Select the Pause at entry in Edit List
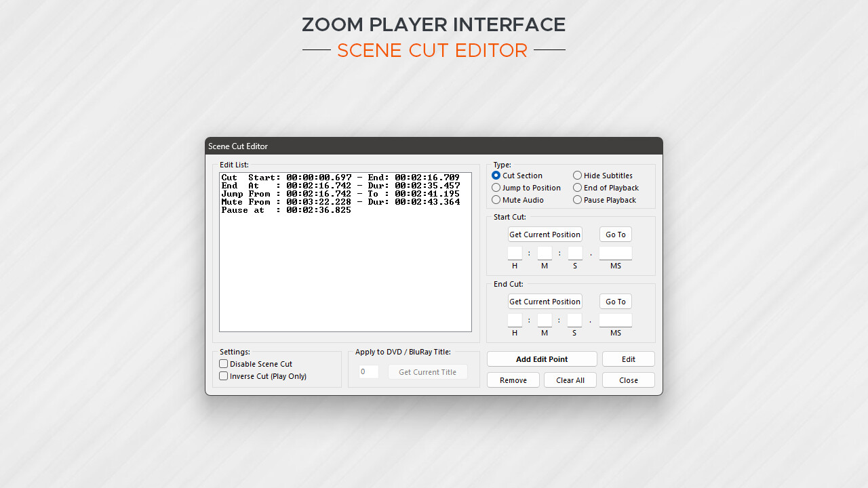The width and height of the screenshot is (868, 488). click(286, 209)
